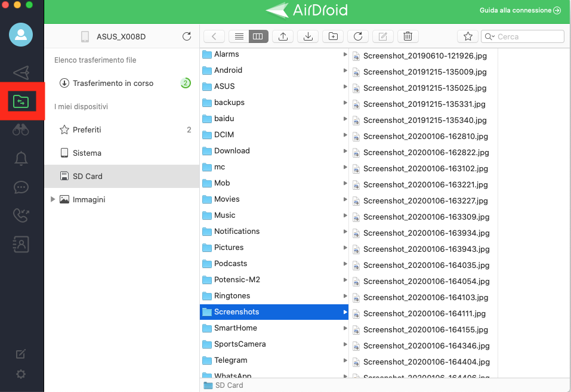Click the upload toolbar button

[283, 36]
